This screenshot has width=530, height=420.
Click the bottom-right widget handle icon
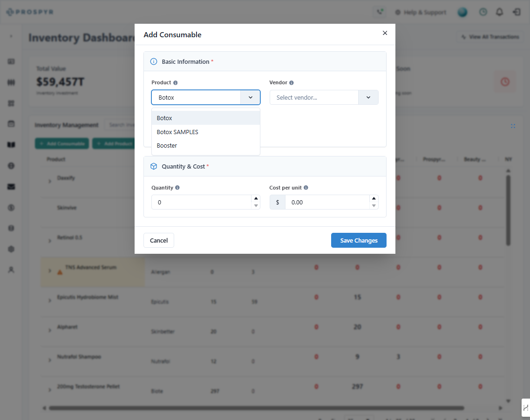526,408
